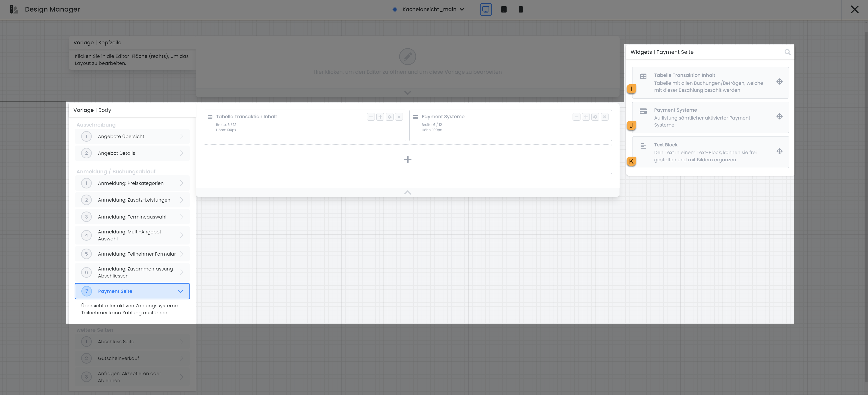Decrease width of Tabelle Transaktion Inhalt widget

click(x=371, y=117)
